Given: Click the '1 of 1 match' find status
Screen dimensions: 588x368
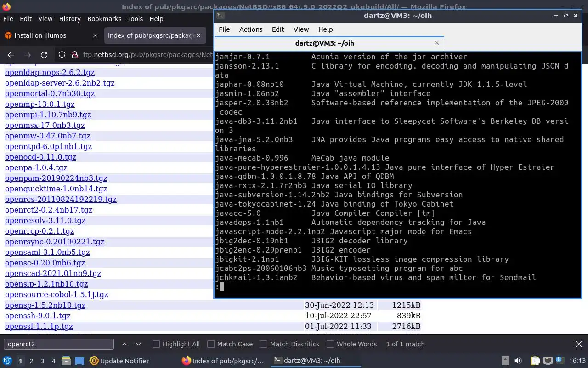Looking at the screenshot, I should point(405,344).
